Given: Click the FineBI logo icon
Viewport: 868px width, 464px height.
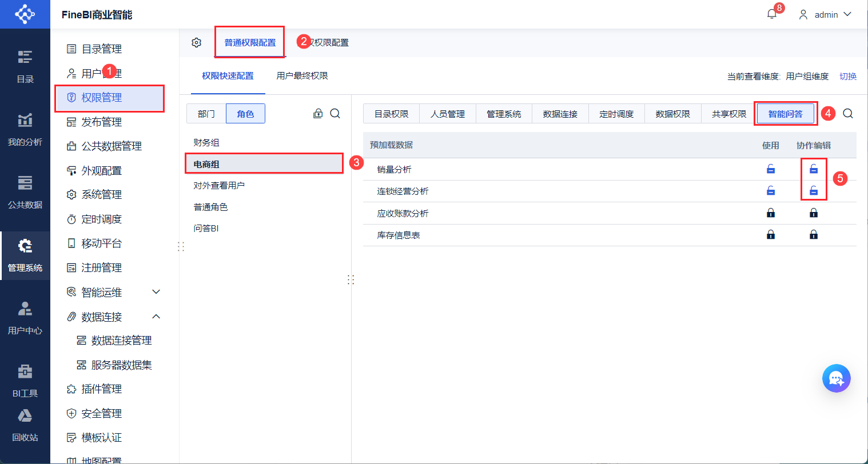Looking at the screenshot, I should click(x=25, y=14).
